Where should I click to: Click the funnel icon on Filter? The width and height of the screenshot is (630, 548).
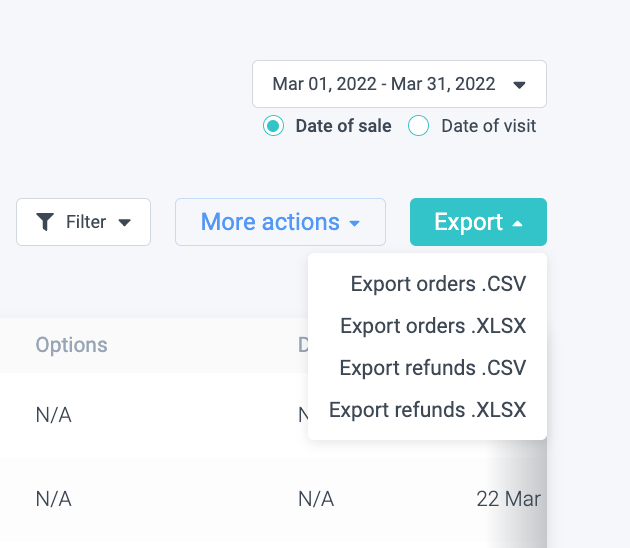45,222
